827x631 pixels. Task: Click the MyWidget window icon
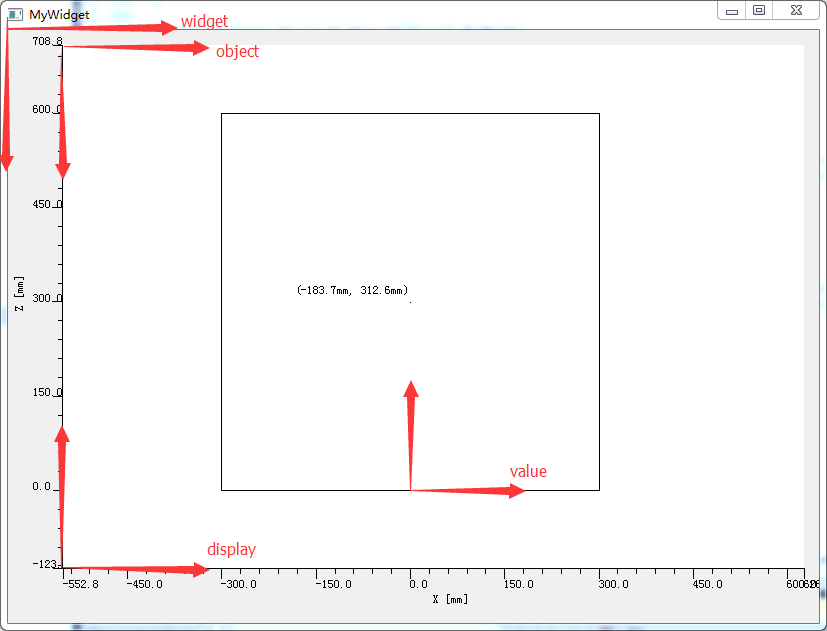click(x=15, y=14)
